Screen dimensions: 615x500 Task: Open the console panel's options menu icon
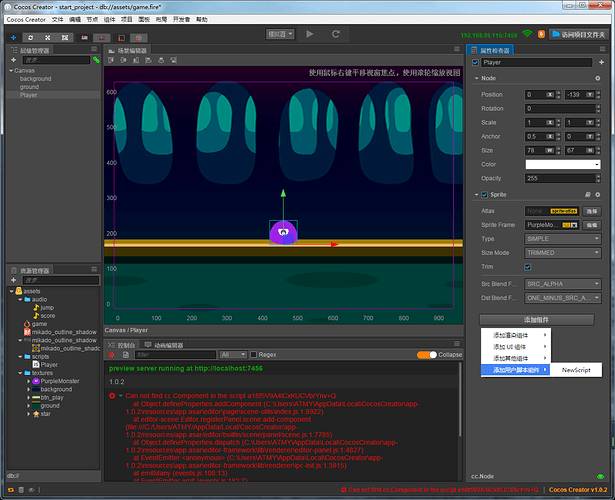point(457,344)
